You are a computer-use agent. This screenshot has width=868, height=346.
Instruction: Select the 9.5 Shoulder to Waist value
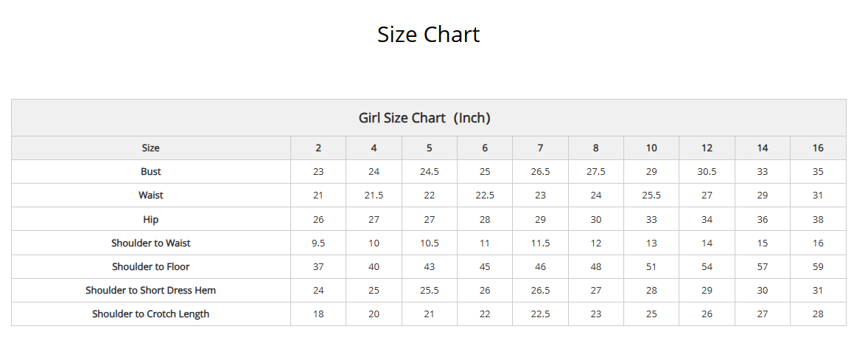tap(318, 243)
